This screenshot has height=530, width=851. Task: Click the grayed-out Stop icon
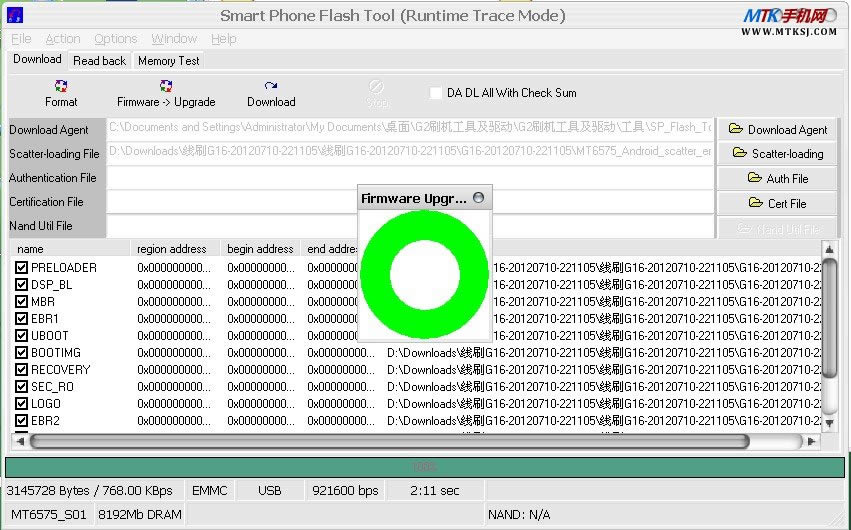tap(377, 87)
